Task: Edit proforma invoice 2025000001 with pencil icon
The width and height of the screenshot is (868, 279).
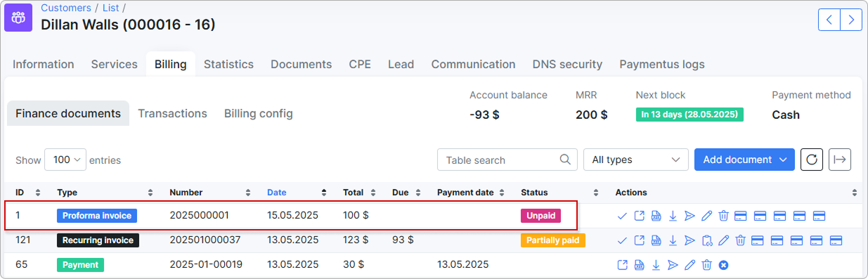Action: [706, 216]
